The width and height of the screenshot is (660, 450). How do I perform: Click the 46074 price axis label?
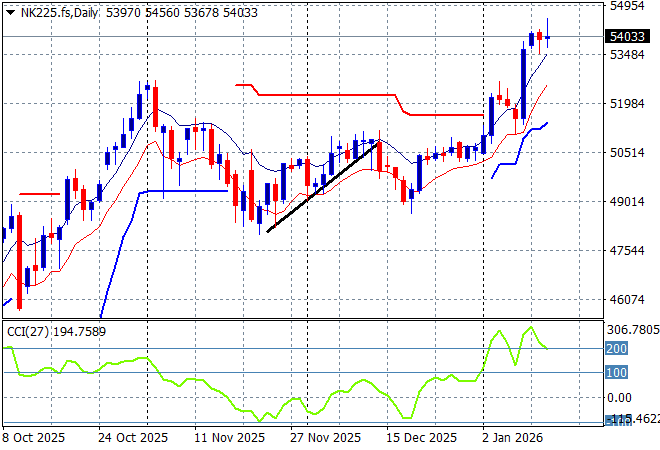[629, 300]
